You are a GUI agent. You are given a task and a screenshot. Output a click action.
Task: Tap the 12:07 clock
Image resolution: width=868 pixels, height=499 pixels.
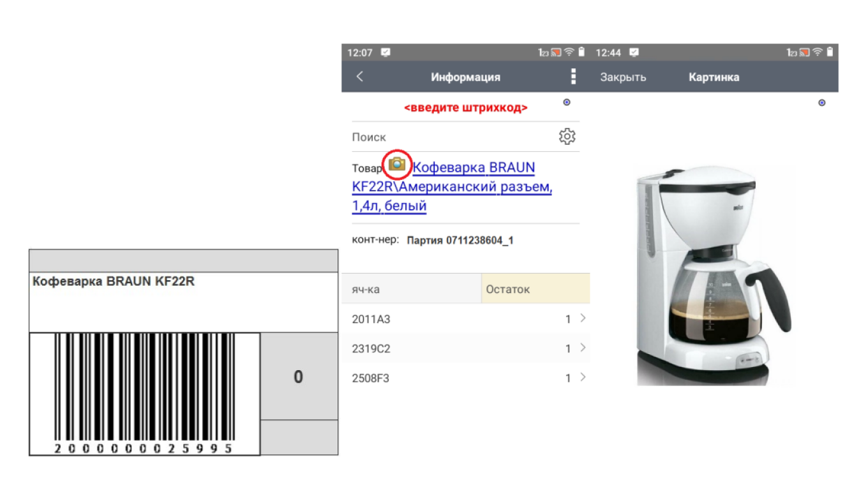(x=360, y=53)
